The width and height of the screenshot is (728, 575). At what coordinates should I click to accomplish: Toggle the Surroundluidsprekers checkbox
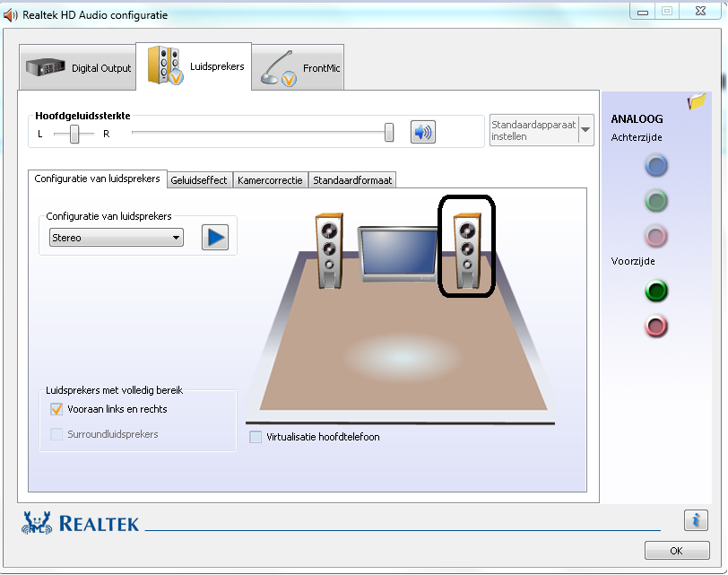[x=56, y=434]
